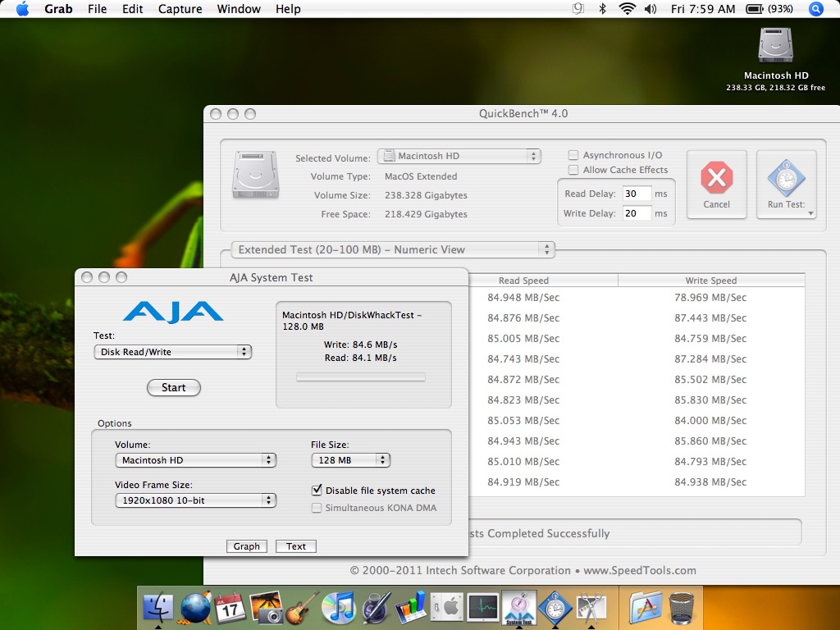Viewport: 840px width, 630px height.
Task: Open GarageBand guitar icon in dock
Action: 302,608
